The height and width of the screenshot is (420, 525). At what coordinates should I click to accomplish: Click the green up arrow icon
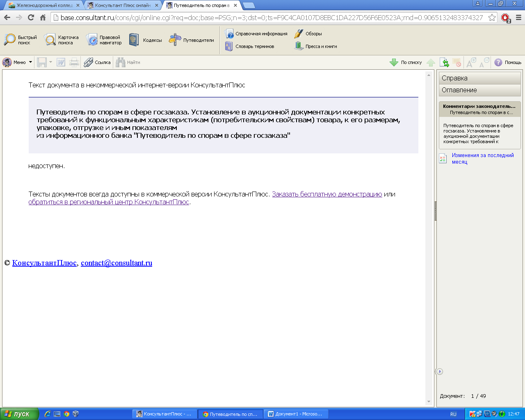point(431,62)
